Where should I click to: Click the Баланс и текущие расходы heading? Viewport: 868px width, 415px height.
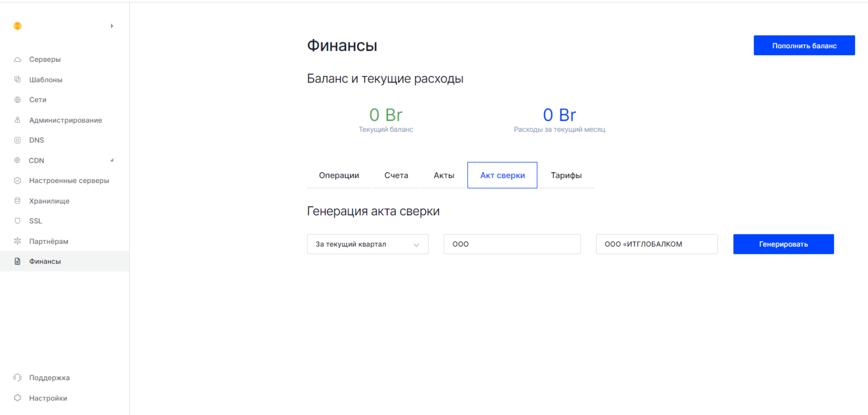click(x=385, y=79)
